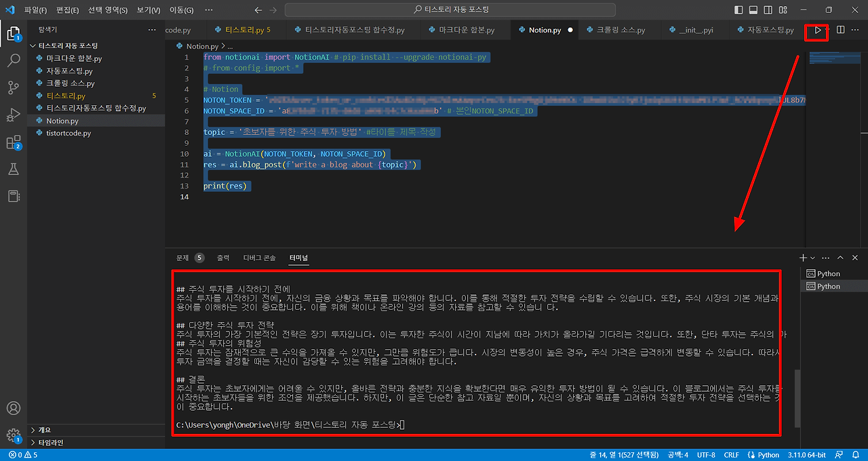Open the Extensions view

click(13, 142)
